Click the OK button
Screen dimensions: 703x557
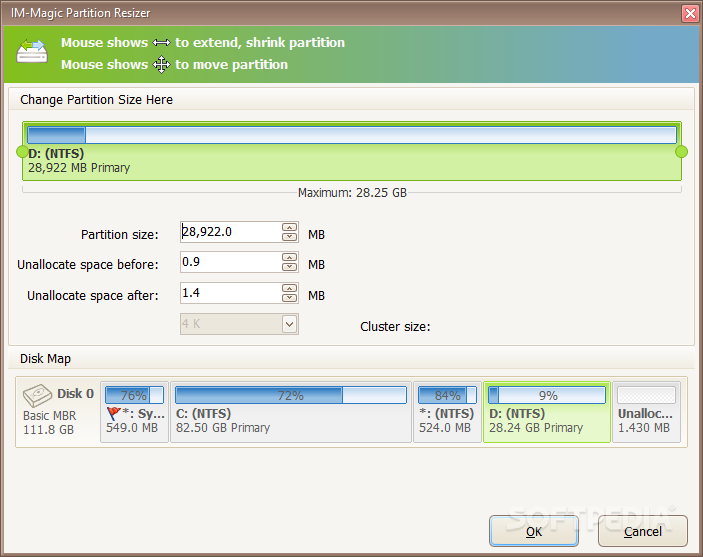point(534,531)
